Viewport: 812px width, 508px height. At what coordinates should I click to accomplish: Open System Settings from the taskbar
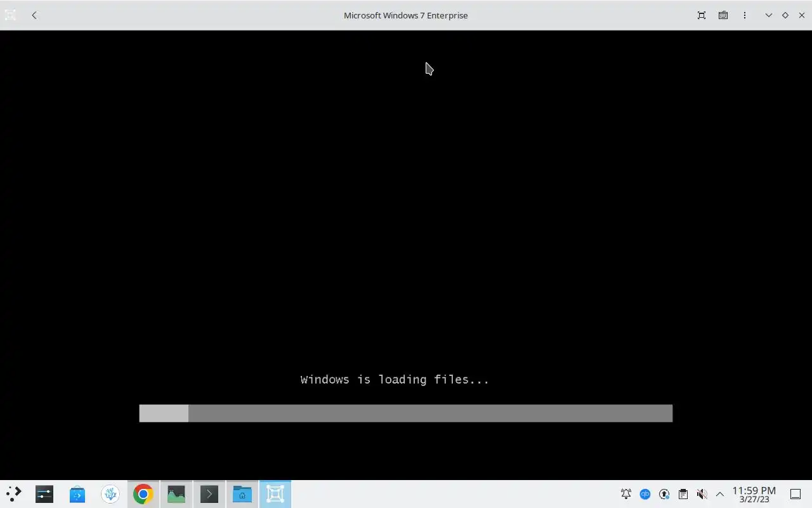[44, 494]
